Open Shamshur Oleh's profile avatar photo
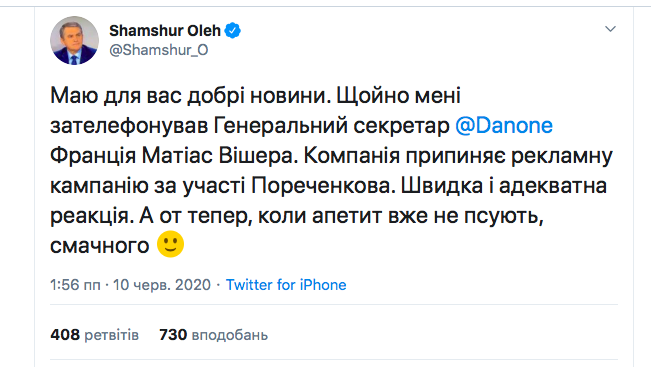 click(x=75, y=41)
